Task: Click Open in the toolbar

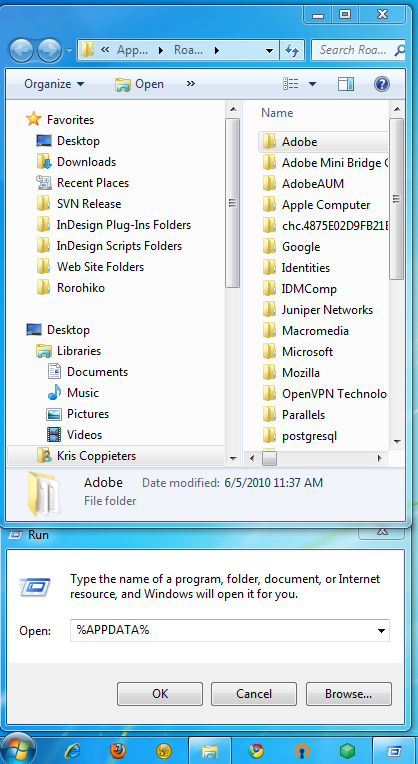Action: [x=140, y=84]
